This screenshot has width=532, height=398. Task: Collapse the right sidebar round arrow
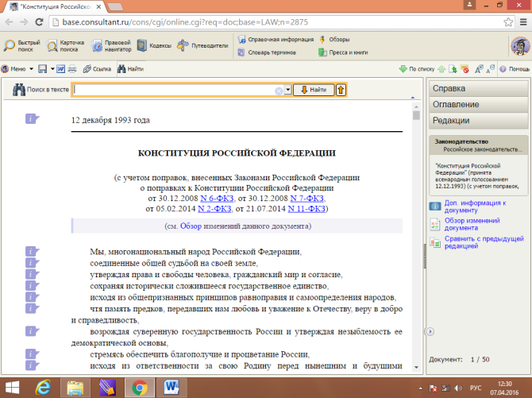(430, 331)
